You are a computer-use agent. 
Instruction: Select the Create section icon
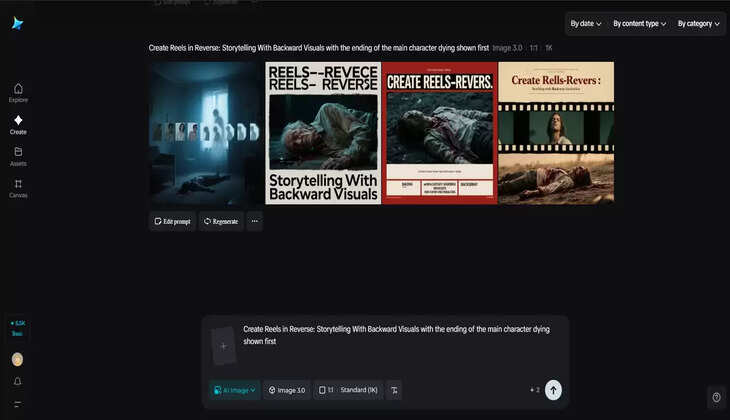coord(18,124)
